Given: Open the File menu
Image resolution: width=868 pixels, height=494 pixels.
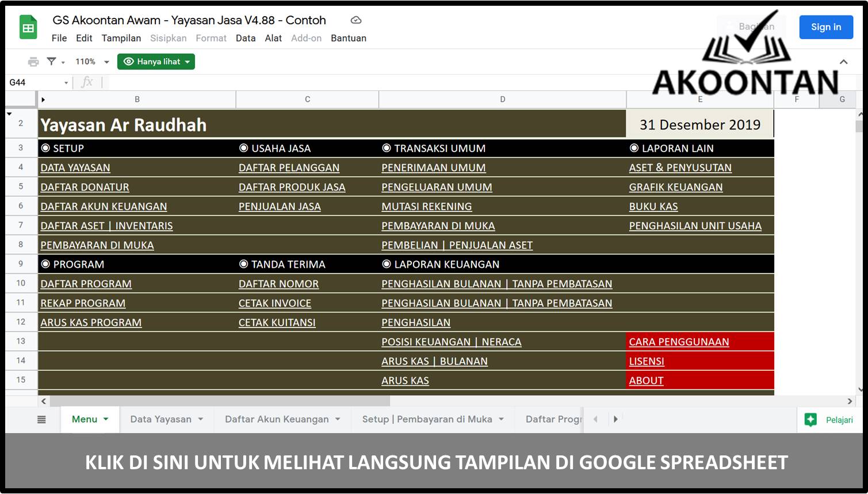Looking at the screenshot, I should pyautogui.click(x=59, y=38).
